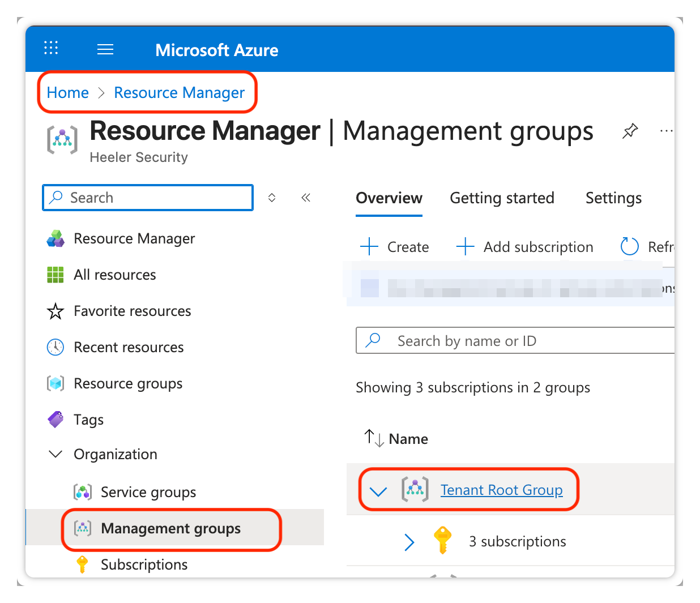Click the Microsoft Azure title
This screenshot has width=700, height=603.
(x=217, y=50)
